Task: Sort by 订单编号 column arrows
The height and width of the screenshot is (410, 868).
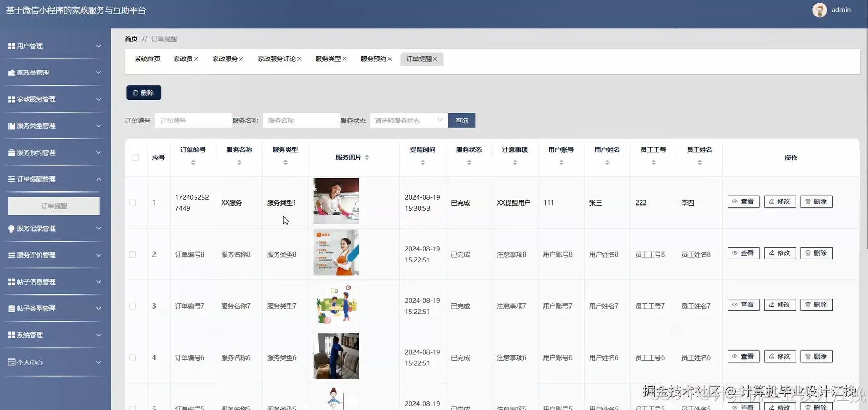Action: 193,163
